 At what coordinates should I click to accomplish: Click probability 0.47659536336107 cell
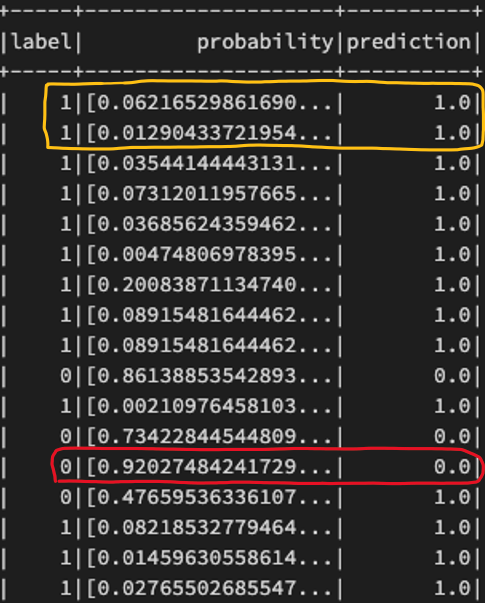click(209, 498)
